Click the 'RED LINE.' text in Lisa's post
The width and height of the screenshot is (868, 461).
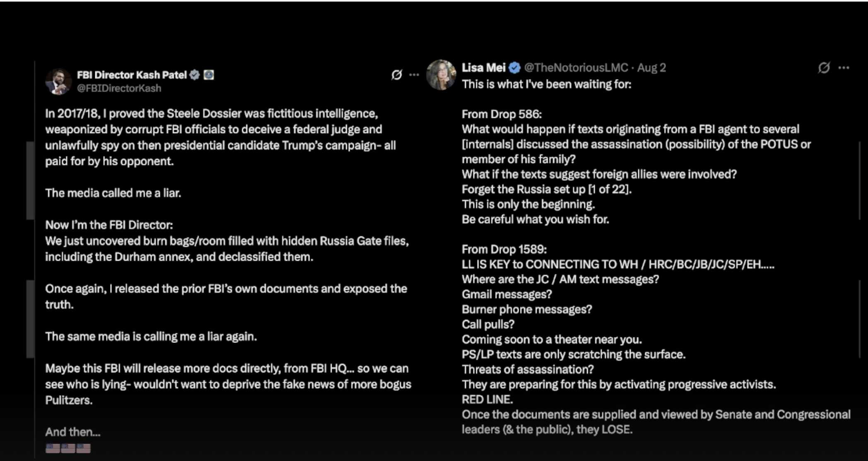point(487,400)
